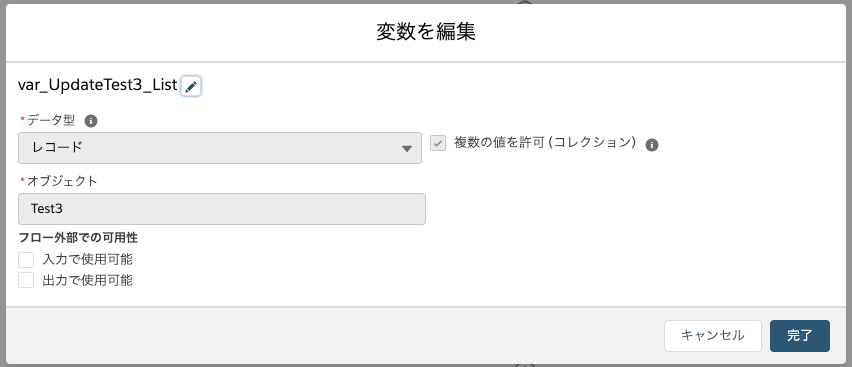The image size is (852, 367).
Task: Toggle the 複数の値を許可 checkbox
Action: [x=438, y=144]
